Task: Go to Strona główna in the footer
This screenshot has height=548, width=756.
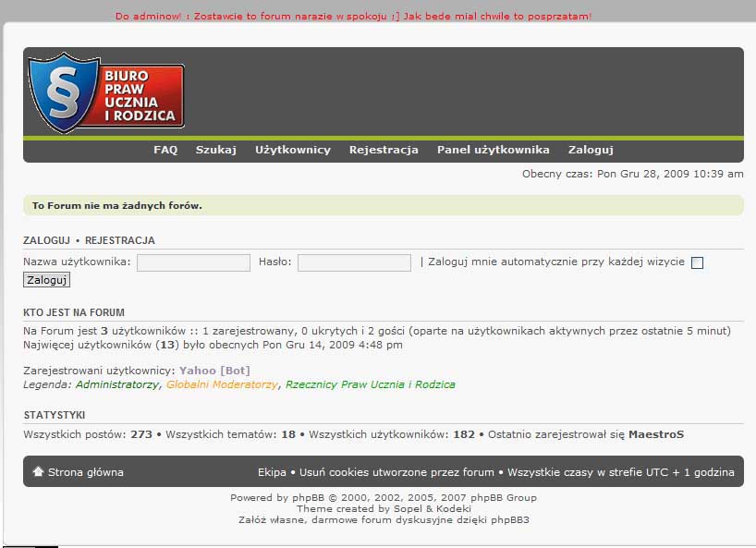Action: [x=86, y=472]
